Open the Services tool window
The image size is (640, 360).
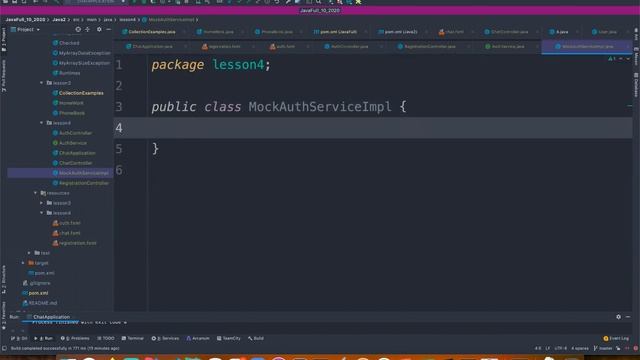tap(165, 338)
